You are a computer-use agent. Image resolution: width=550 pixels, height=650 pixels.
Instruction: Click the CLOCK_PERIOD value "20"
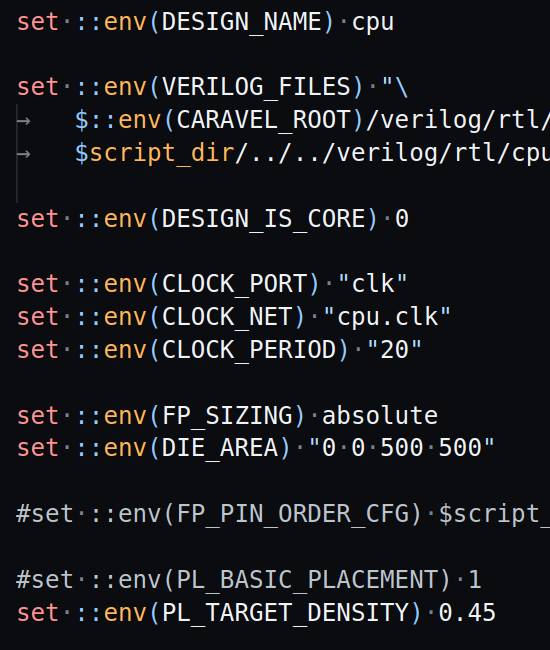pyautogui.click(x=394, y=349)
